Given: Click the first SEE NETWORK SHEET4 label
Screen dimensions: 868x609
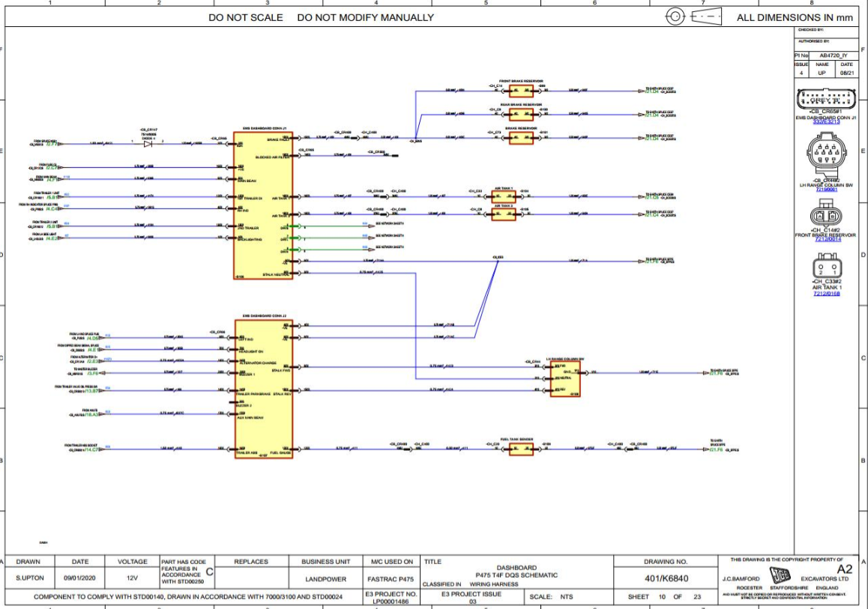Looking at the screenshot, I should 390,223.
